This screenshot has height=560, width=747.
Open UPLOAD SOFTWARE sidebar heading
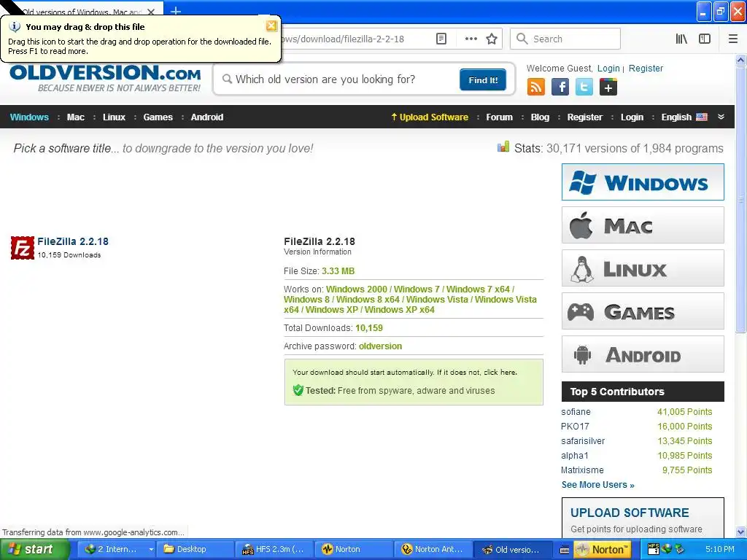tap(630, 513)
